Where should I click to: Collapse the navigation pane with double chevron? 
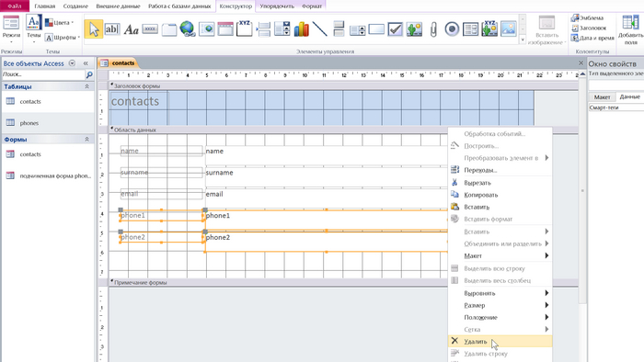[86, 63]
